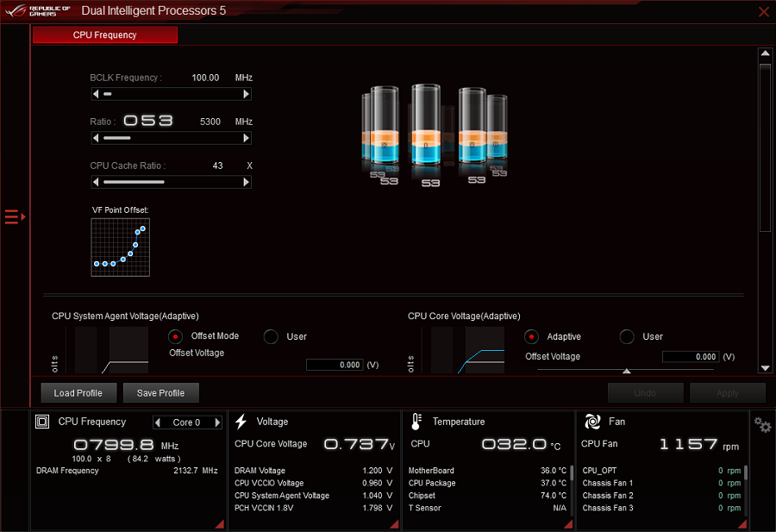The height and width of the screenshot is (532, 776).
Task: Click the DRAM Frequency row
Action: tap(127, 471)
